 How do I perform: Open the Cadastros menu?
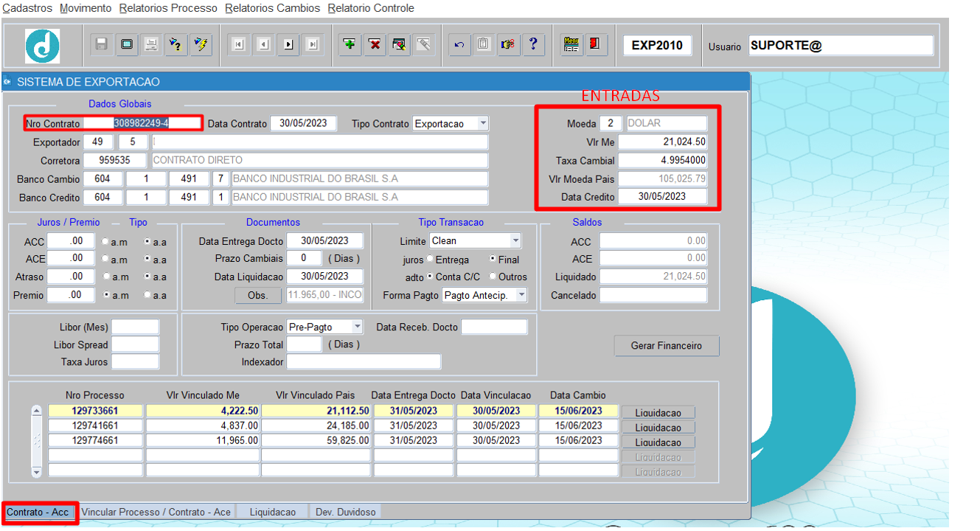27,8
